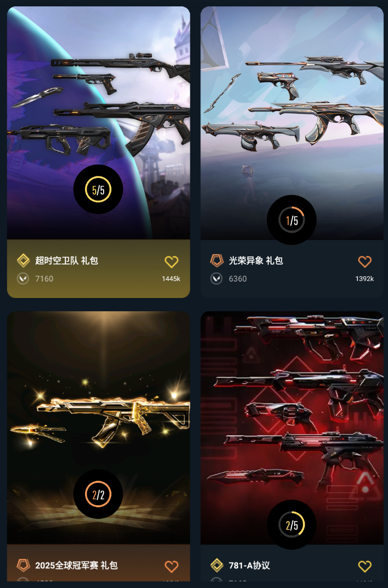Click the VP currency icon next to 7160
388x588 pixels.
(x=23, y=279)
